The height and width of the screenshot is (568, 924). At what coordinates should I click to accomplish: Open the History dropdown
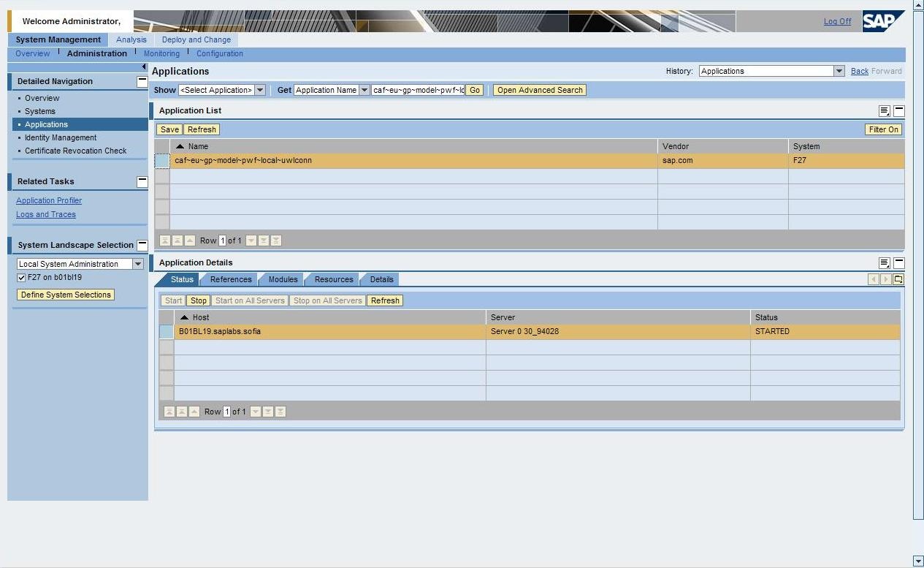[x=839, y=71]
